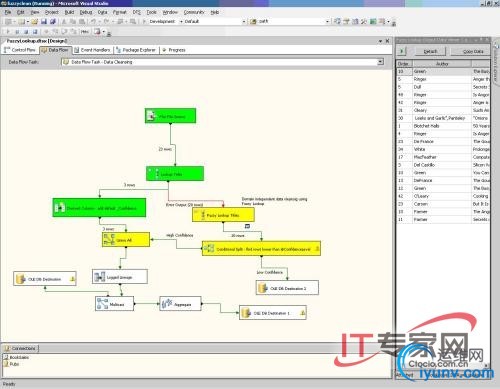The image size is (500, 389).
Task: Click the Author column header
Action: (x=442, y=64)
